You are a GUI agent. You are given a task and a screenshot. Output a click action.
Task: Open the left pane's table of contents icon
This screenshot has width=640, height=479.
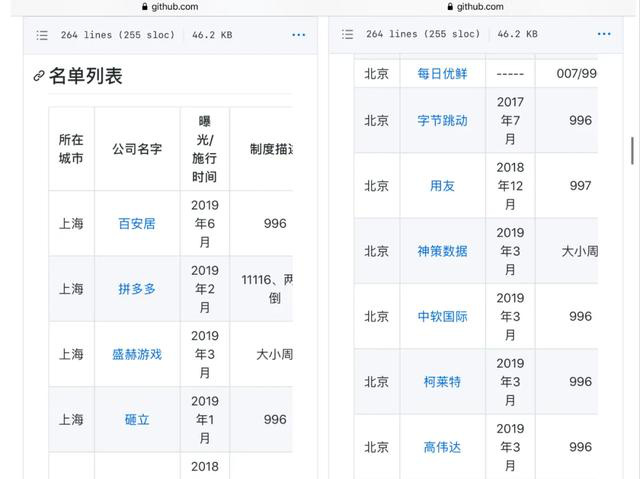coord(42,35)
